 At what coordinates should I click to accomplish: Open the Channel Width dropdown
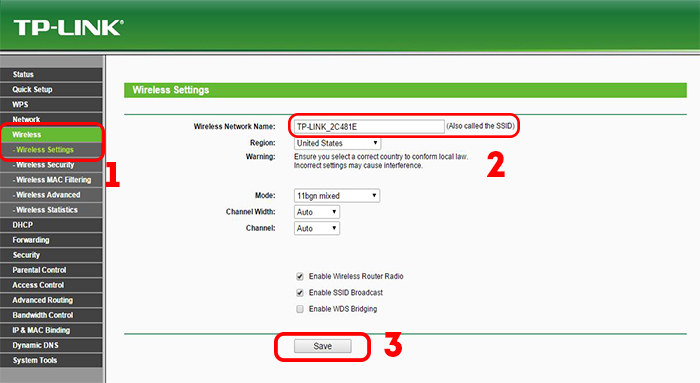(317, 212)
